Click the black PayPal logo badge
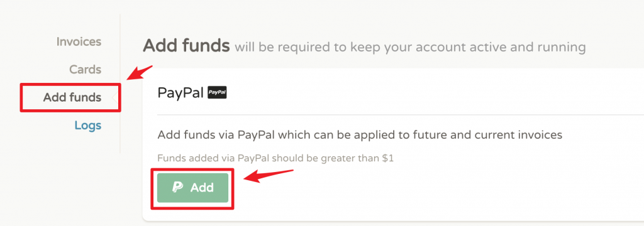 click(218, 93)
